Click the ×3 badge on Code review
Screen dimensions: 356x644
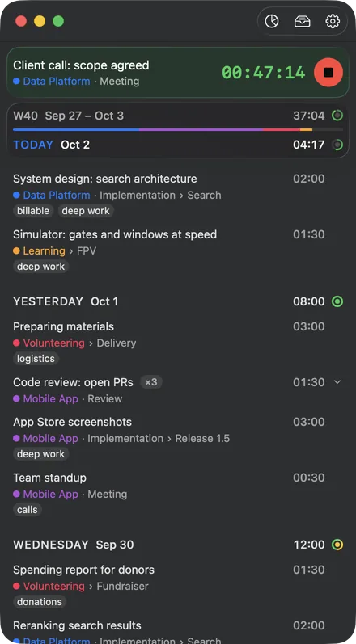point(150,382)
